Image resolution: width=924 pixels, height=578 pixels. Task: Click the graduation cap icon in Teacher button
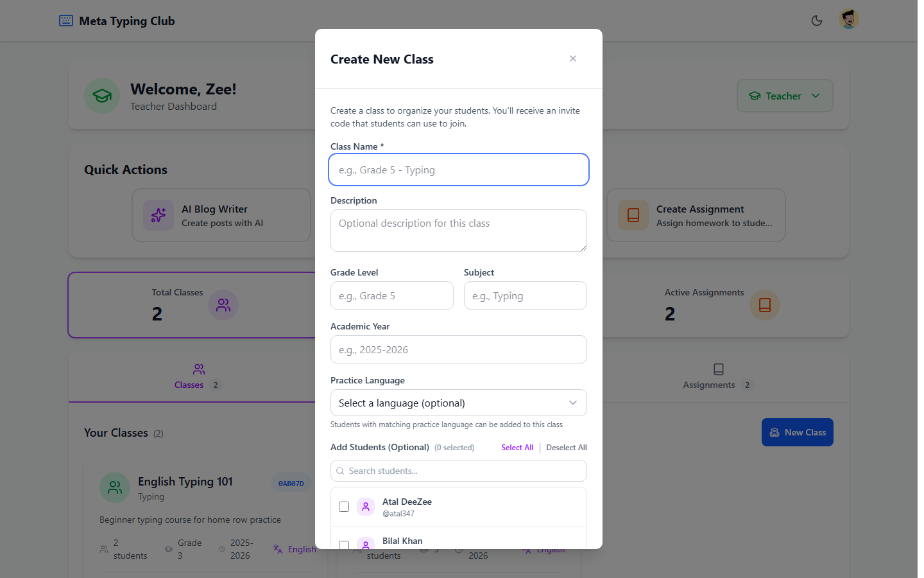tap(755, 96)
